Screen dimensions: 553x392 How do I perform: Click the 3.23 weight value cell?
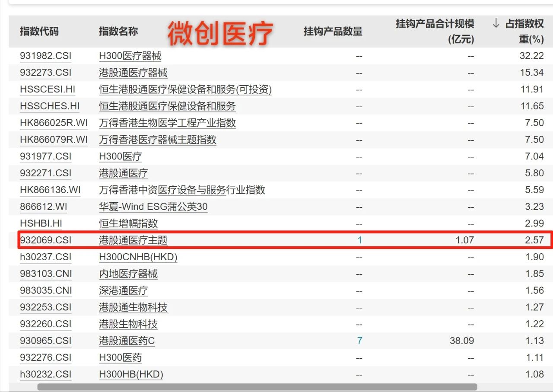534,207
